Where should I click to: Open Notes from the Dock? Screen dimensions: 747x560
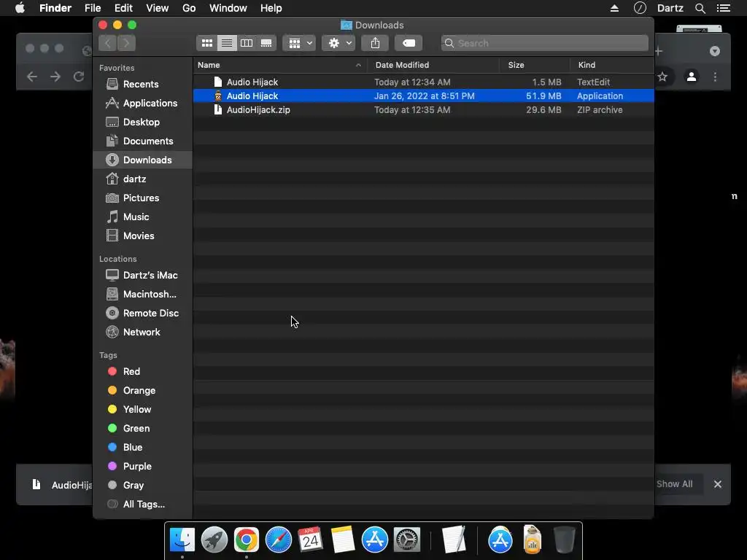click(343, 540)
